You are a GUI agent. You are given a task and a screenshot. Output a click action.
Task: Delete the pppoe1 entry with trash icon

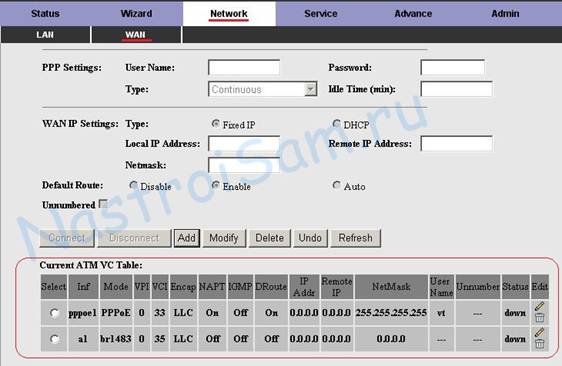(x=539, y=318)
